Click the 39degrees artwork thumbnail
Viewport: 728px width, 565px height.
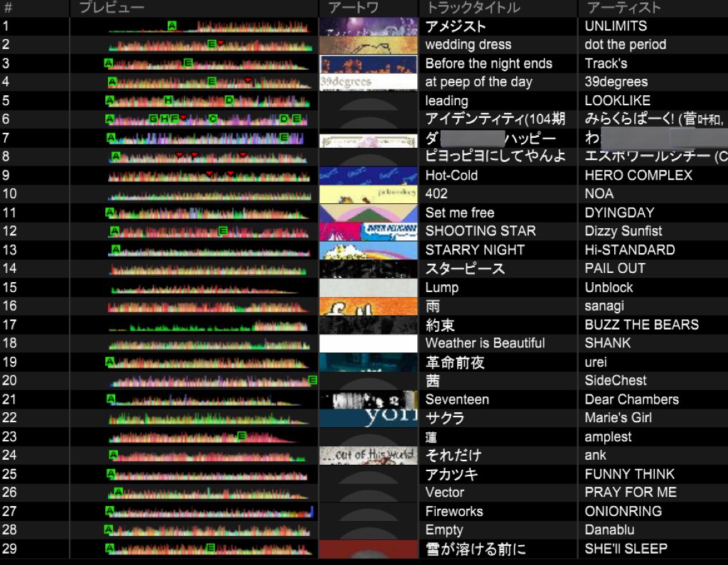click(x=369, y=82)
